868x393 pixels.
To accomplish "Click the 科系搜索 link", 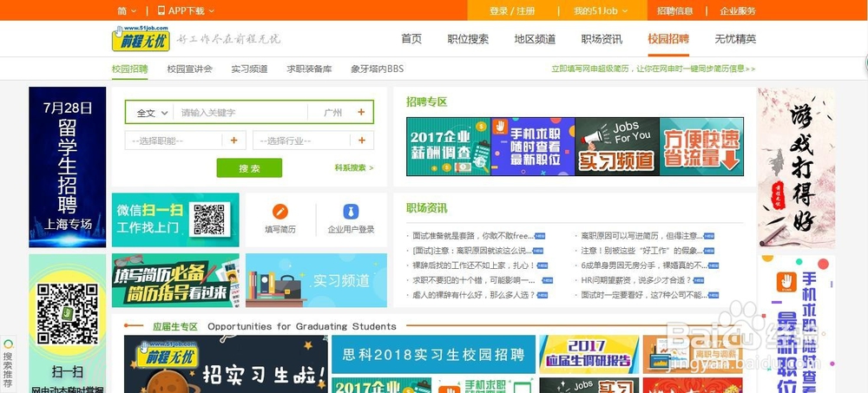I will tap(354, 167).
